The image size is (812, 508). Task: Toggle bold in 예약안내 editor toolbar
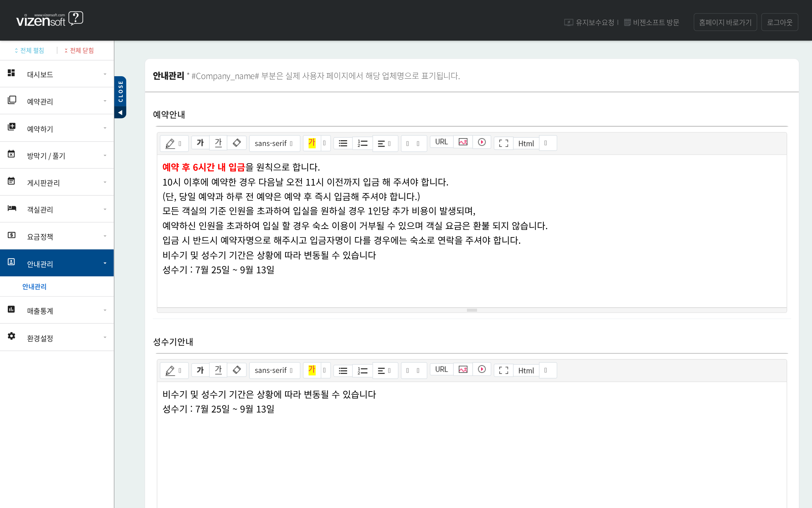pyautogui.click(x=200, y=143)
